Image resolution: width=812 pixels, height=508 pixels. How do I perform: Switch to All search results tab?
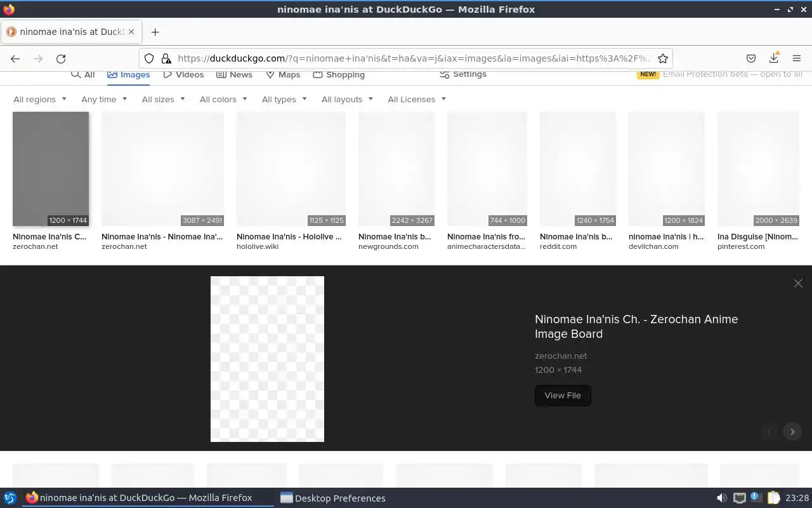coord(82,74)
